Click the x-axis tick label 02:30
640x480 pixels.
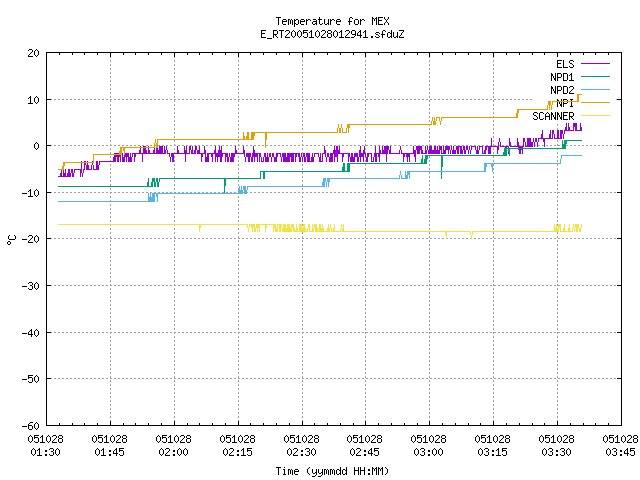[x=301, y=452]
